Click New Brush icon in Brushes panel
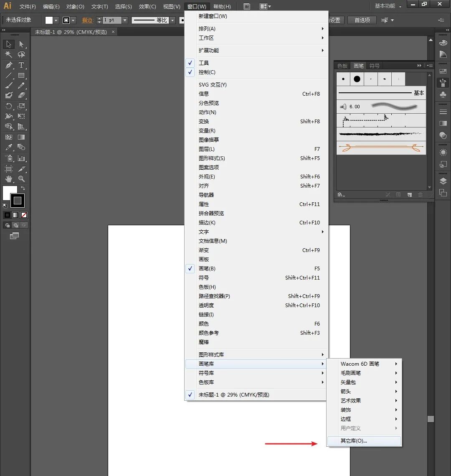 click(409, 195)
